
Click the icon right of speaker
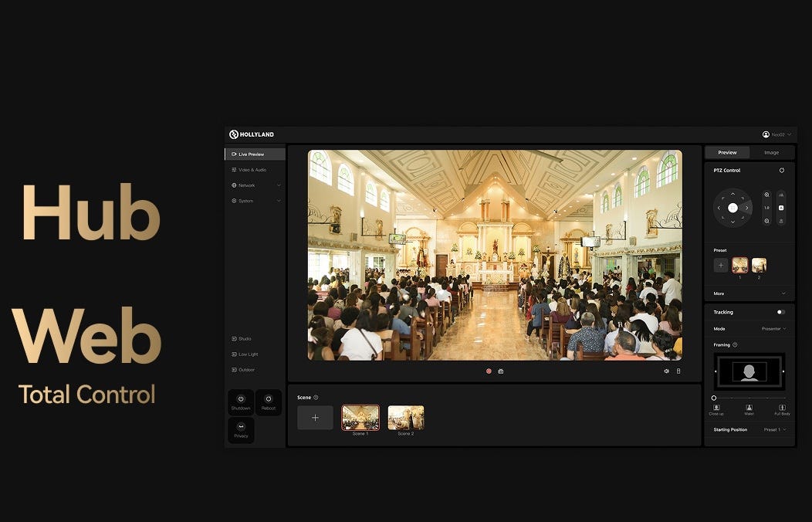(x=678, y=371)
